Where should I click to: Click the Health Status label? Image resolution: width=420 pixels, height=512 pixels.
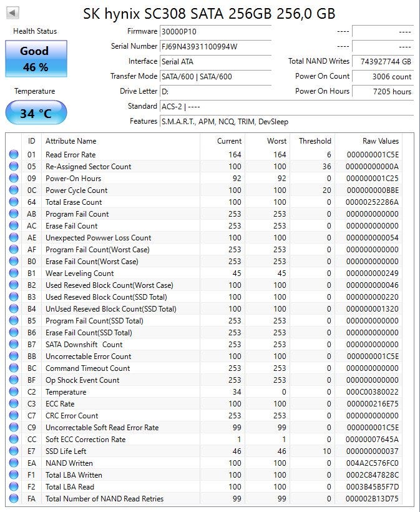coord(35,31)
